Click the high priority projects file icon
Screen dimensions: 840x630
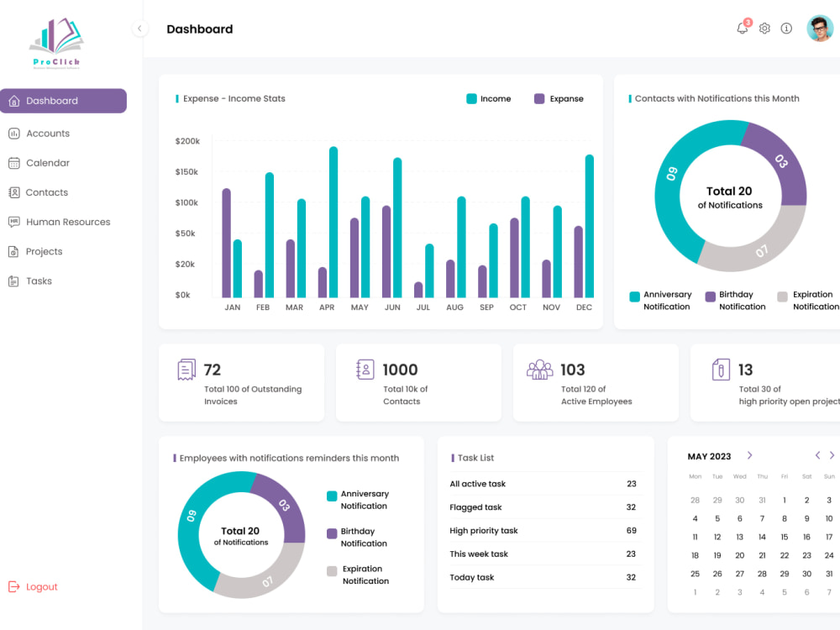click(721, 370)
